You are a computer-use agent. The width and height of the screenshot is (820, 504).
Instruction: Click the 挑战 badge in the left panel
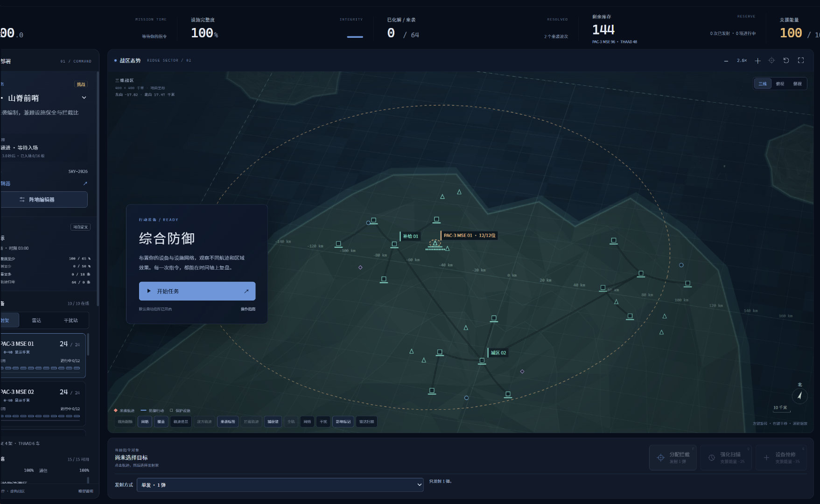pyautogui.click(x=81, y=84)
